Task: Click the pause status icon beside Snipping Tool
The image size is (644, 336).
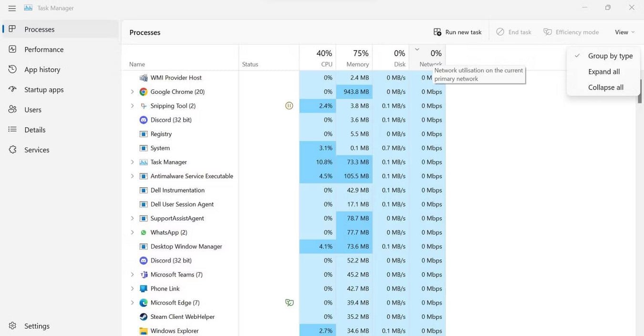Action: (x=289, y=105)
